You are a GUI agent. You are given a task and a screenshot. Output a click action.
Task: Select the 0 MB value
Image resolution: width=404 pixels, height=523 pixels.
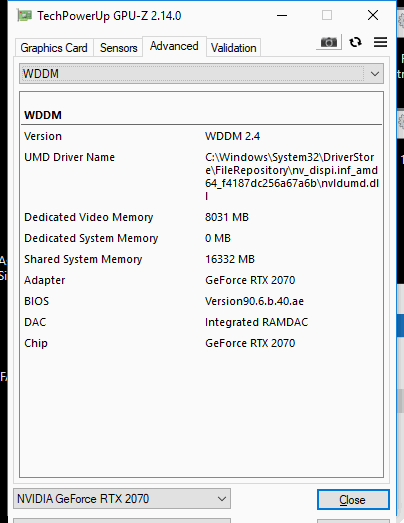(218, 238)
